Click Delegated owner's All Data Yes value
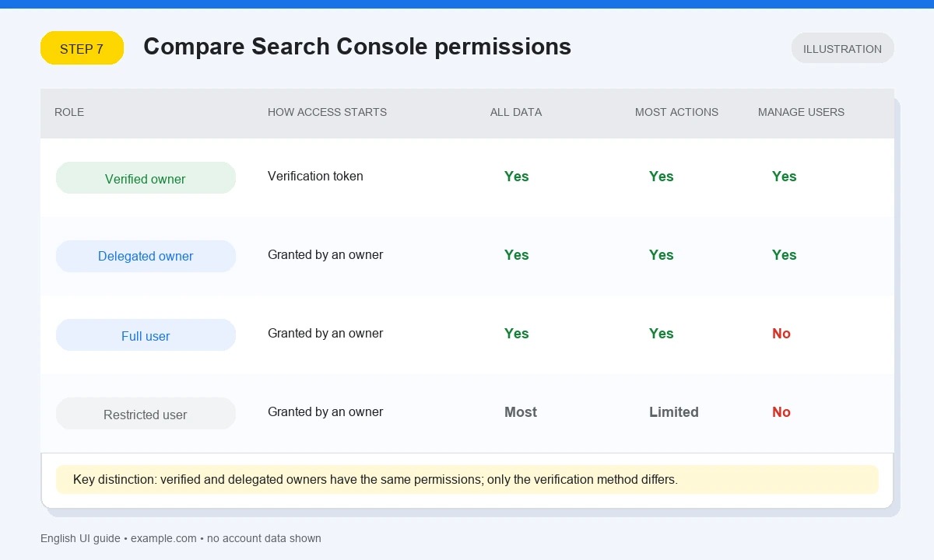This screenshot has width=934, height=560. 516,255
